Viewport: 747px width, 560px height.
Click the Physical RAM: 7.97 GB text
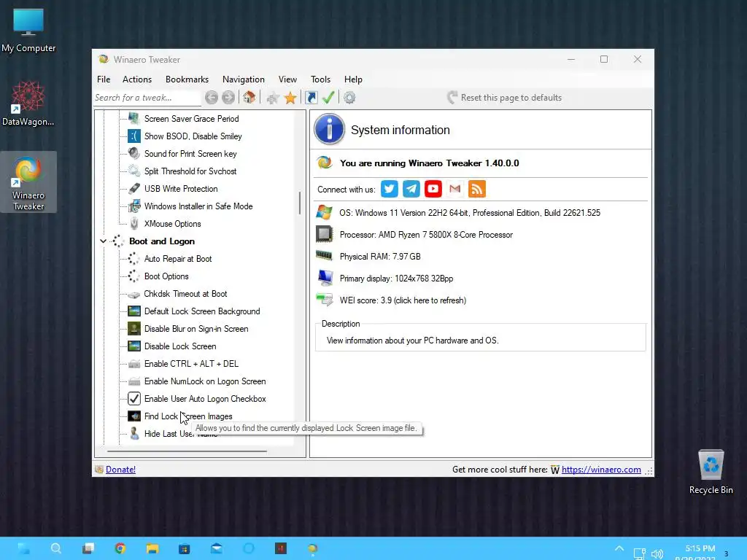(x=380, y=257)
